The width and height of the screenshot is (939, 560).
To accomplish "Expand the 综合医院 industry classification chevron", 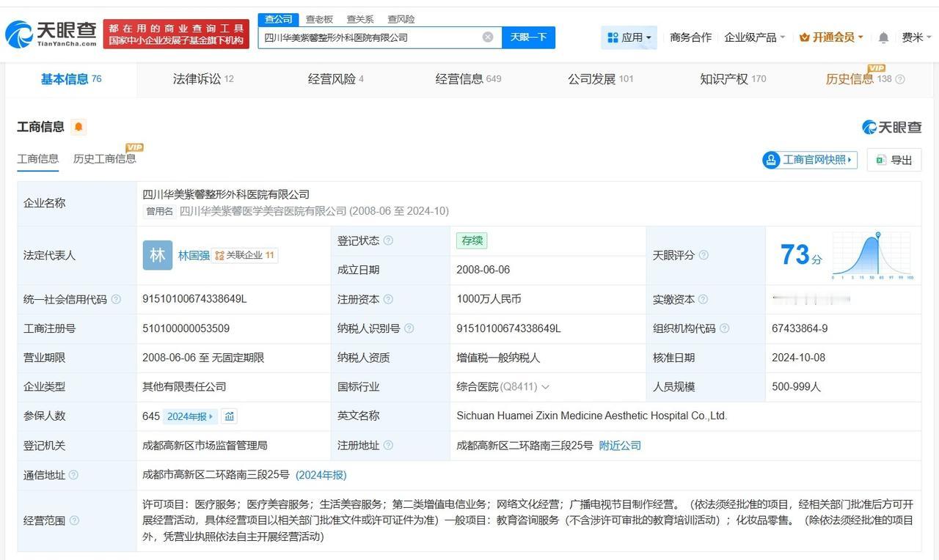I will pos(545,387).
